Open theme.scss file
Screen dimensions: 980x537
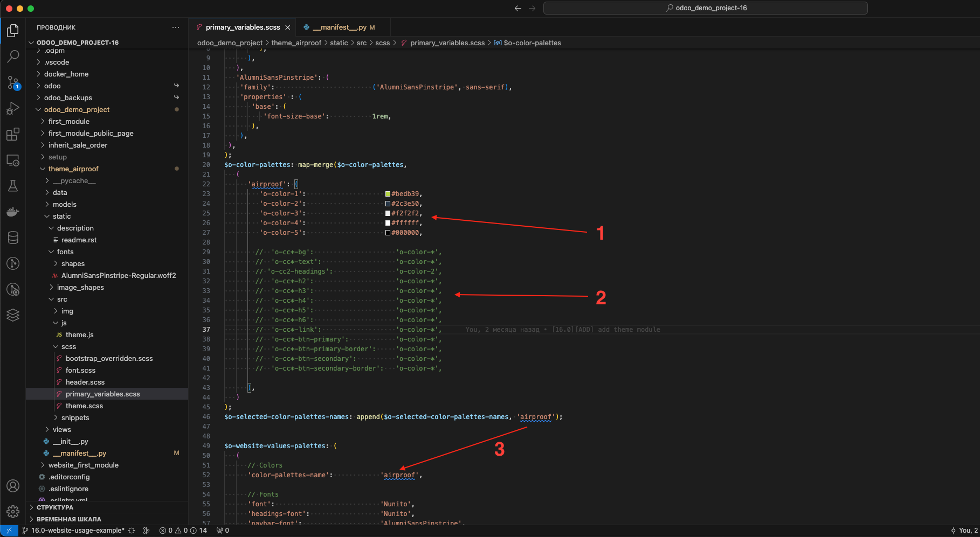click(84, 406)
